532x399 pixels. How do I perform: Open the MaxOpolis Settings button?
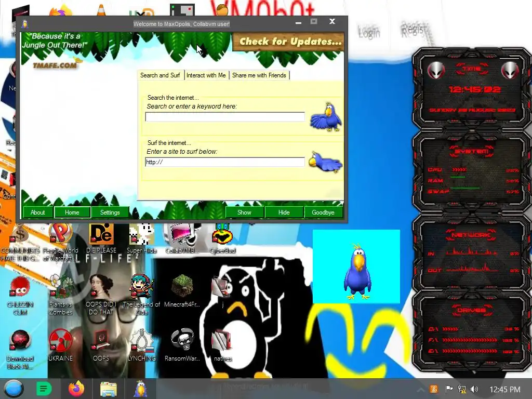tap(110, 212)
